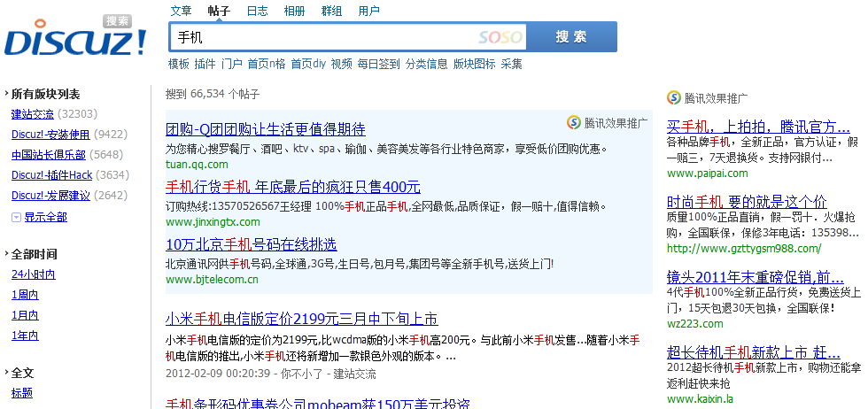Click the count (32303) beside 建站交流

(78, 114)
